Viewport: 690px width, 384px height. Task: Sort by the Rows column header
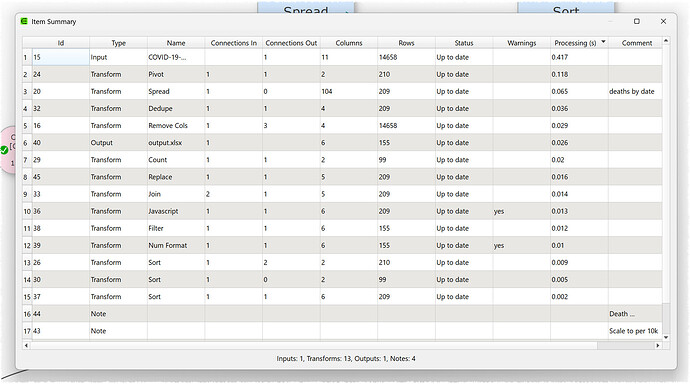click(406, 43)
